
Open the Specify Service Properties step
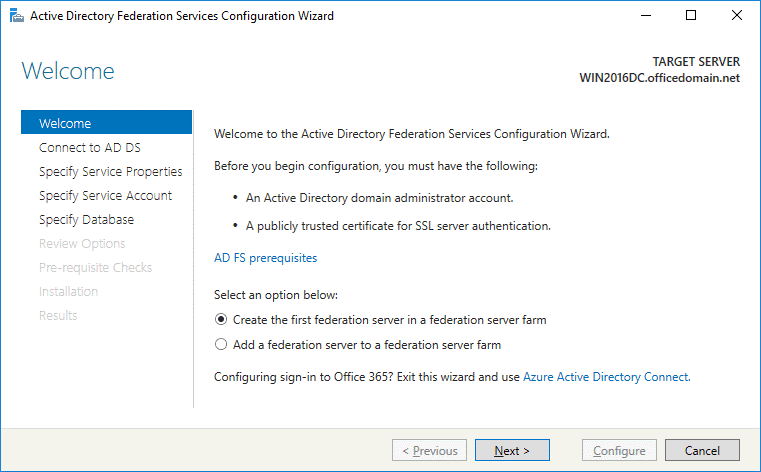[110, 172]
